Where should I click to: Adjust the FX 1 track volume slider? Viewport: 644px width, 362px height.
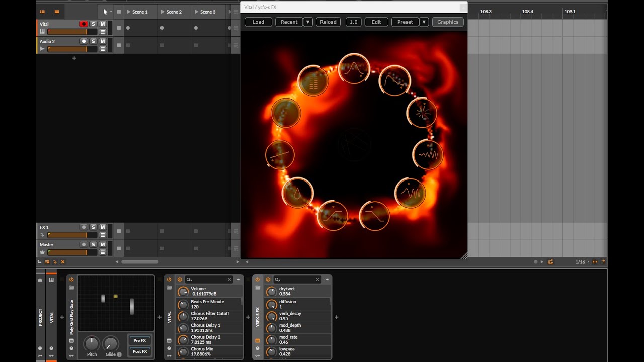pyautogui.click(x=67, y=235)
